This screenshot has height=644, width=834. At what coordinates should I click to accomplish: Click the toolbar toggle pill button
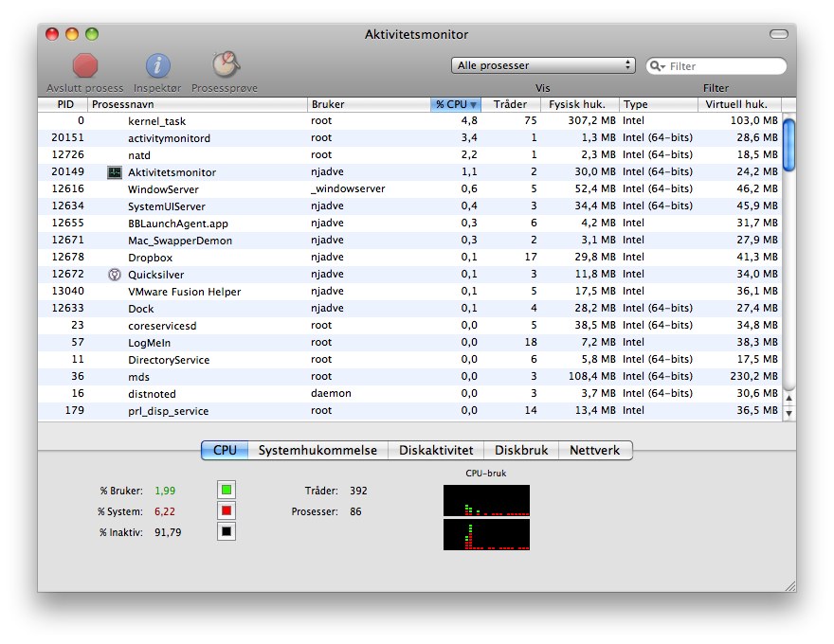click(779, 34)
